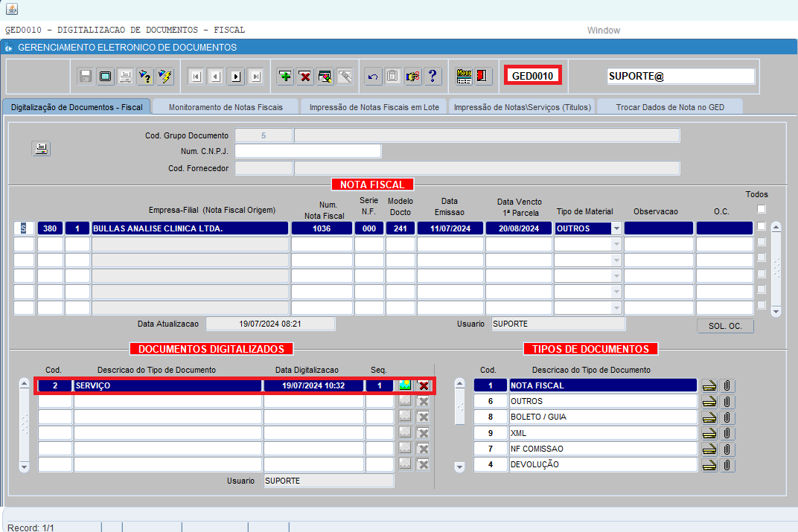
Task: Click the up arrow of the Documentos Digitalizados scrollbar
Action: tap(24, 383)
